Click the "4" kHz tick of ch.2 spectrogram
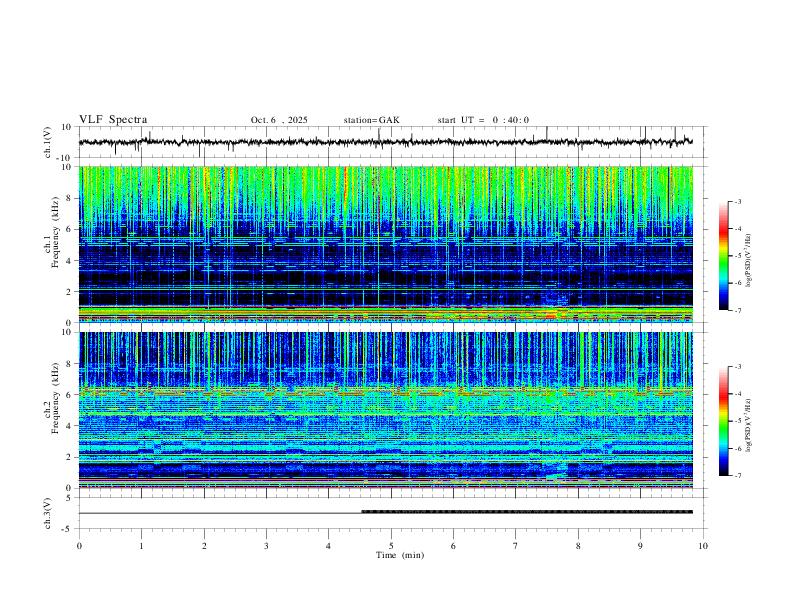 point(70,426)
